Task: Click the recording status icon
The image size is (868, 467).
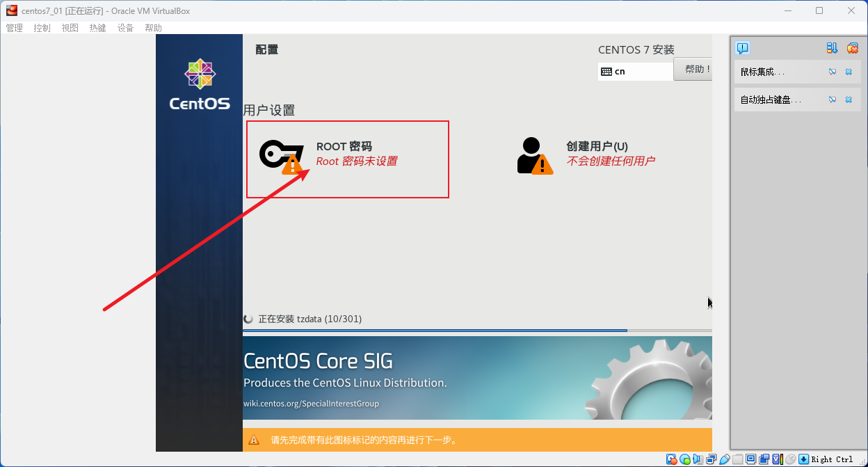Action: coord(764,459)
